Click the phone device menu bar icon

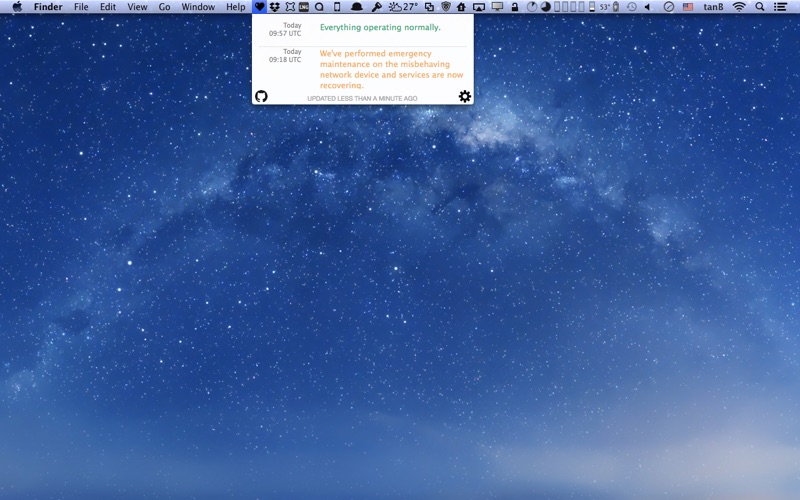click(x=337, y=7)
